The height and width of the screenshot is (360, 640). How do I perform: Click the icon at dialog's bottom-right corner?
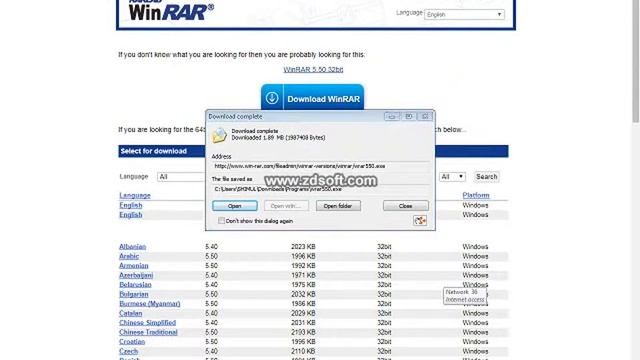[x=420, y=221]
